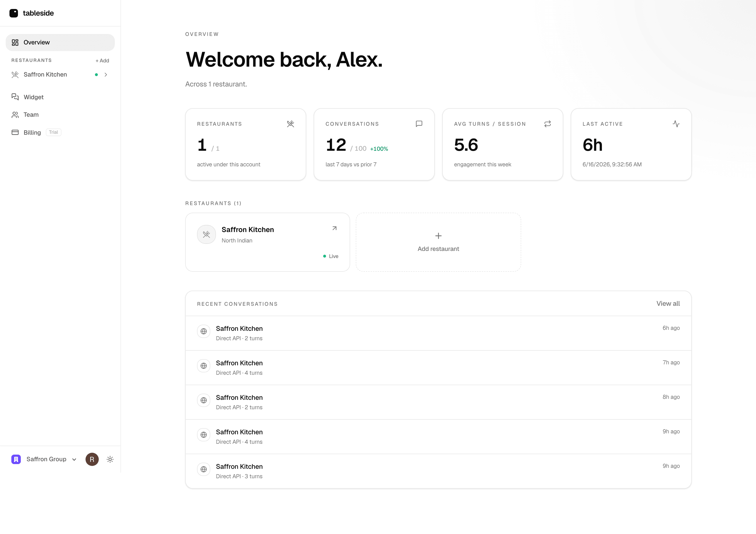Click the Add restaurant card
This screenshot has height=534, width=756.
point(438,242)
